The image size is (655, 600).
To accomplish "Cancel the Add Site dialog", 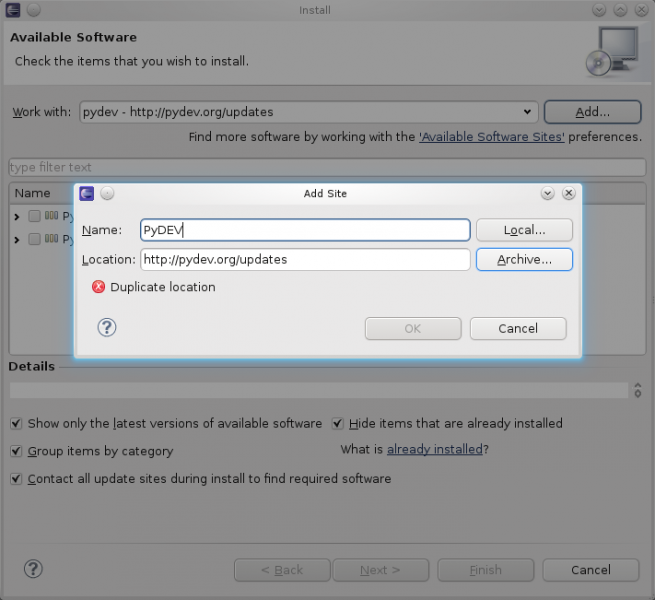I will coord(518,328).
